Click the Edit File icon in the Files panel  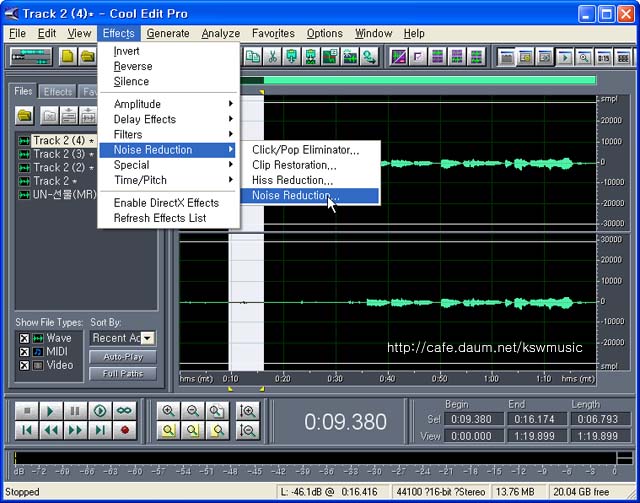point(88,116)
